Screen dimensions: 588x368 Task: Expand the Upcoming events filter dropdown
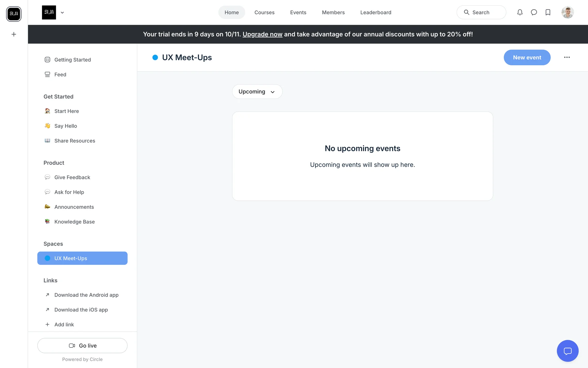click(x=257, y=92)
